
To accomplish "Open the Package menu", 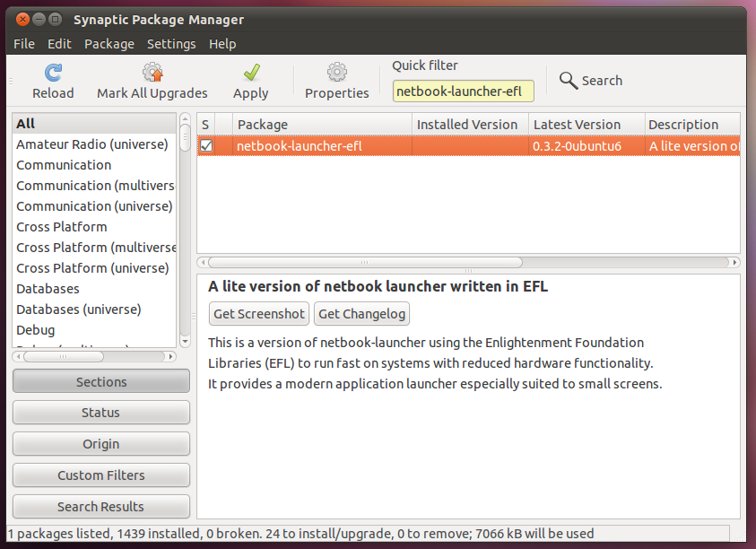I will pos(109,43).
